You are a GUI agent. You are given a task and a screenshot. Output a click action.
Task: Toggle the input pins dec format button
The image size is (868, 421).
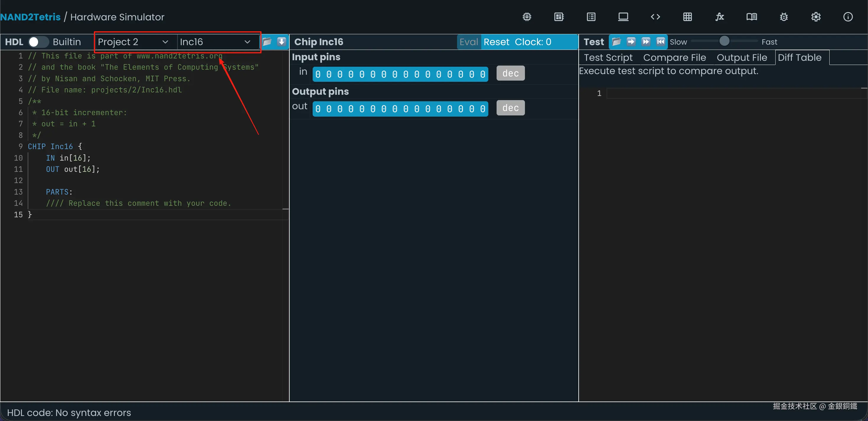pos(510,74)
